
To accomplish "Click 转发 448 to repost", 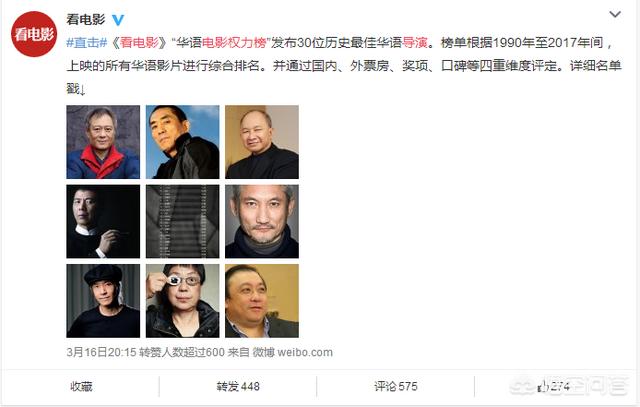I will click(x=238, y=386).
